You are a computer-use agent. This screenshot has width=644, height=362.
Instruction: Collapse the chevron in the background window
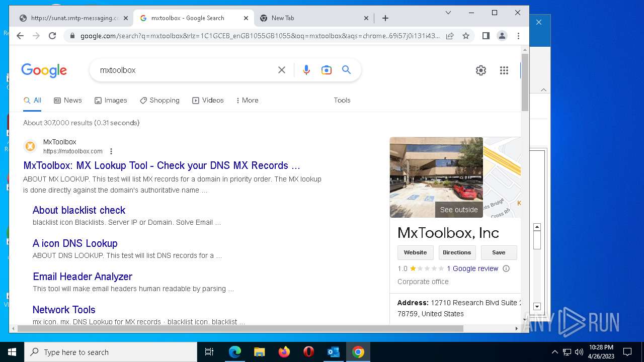(543, 89)
